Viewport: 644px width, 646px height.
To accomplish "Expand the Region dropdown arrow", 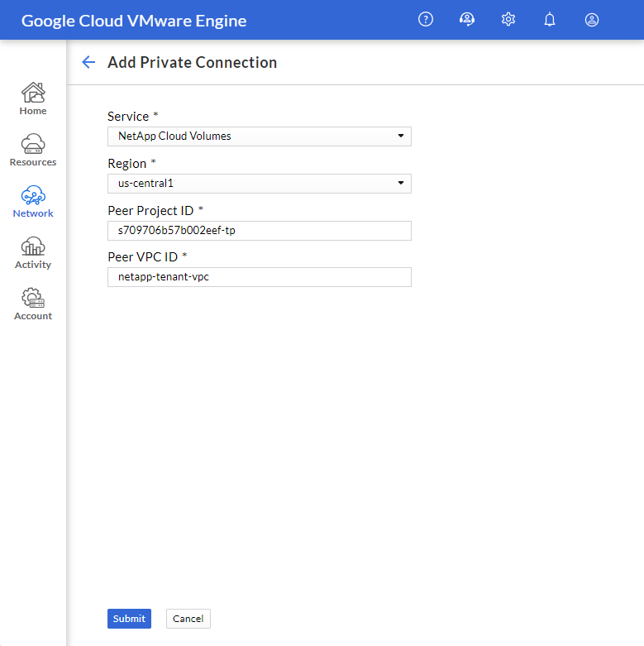I will click(401, 183).
